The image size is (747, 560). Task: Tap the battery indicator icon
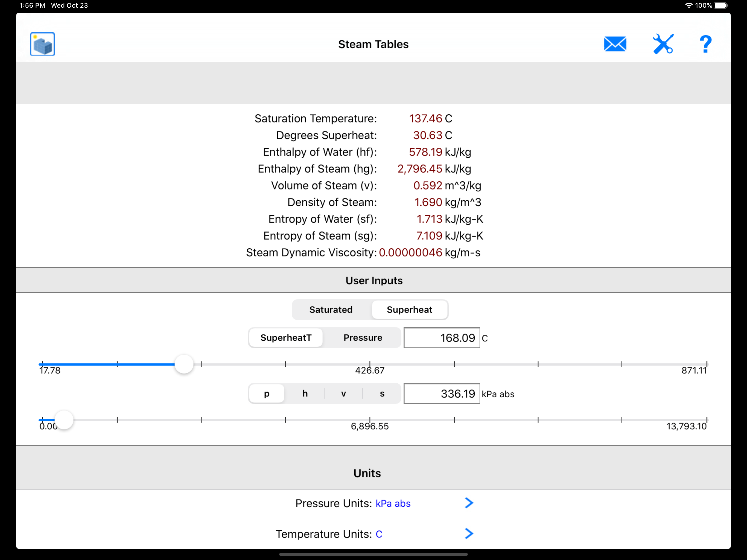721,5
